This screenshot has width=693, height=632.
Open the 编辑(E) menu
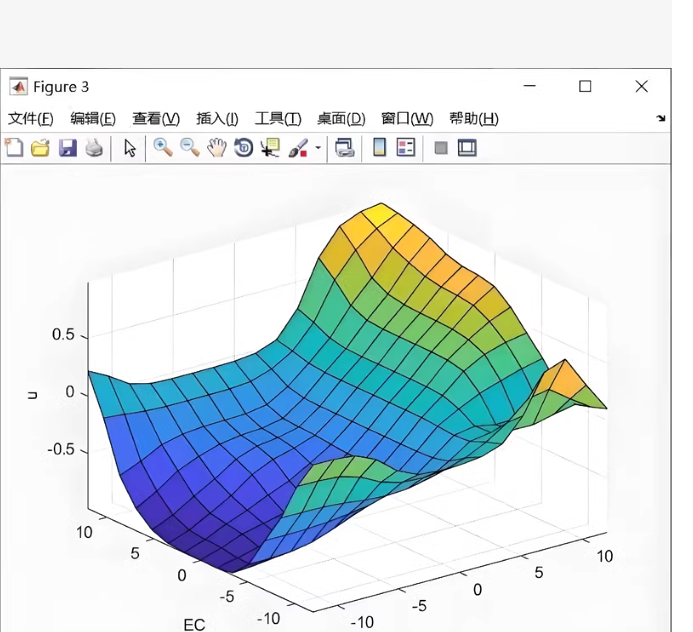93,118
